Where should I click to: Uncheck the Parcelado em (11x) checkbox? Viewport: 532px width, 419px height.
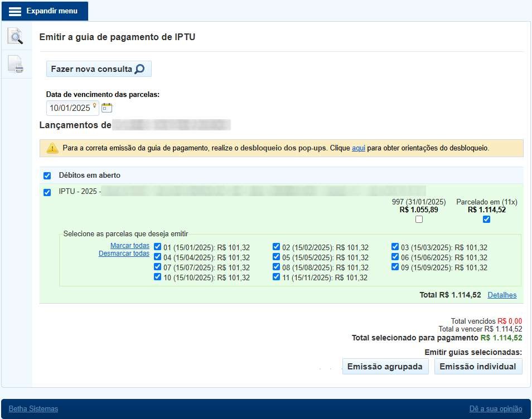486,220
